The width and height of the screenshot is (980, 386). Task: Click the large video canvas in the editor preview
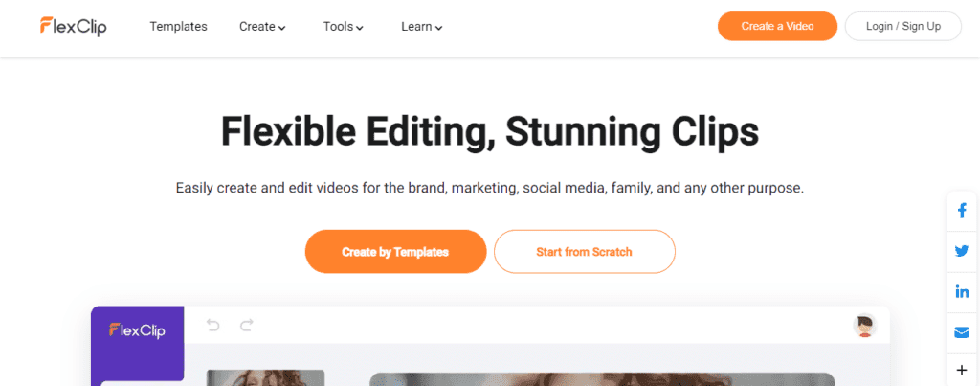pyautogui.click(x=602, y=379)
